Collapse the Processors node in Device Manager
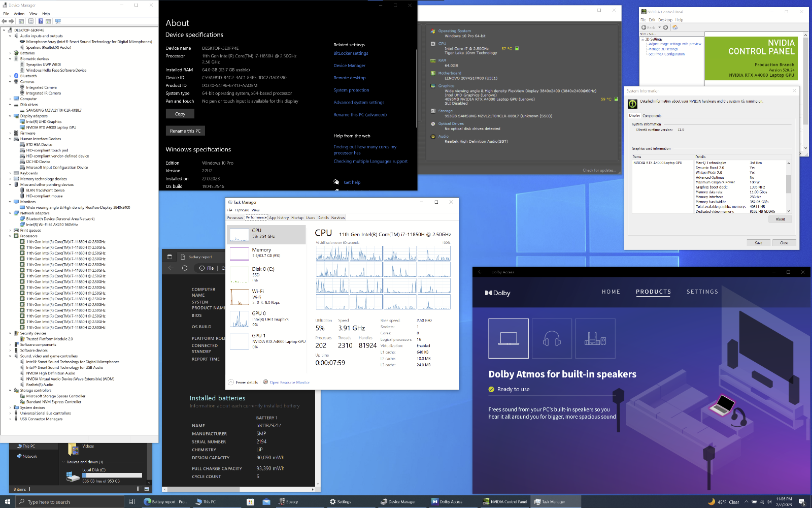The height and width of the screenshot is (508, 812). [x=10, y=236]
